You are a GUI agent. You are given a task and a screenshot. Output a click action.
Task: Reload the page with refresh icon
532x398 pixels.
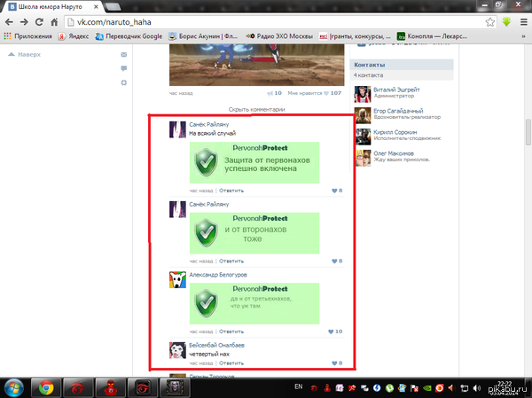43,21
